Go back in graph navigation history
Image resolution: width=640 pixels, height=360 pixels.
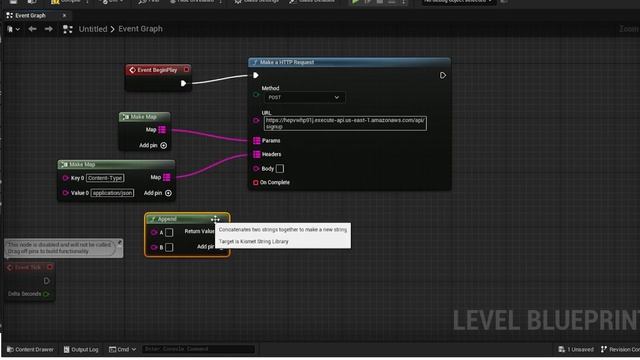pyautogui.click(x=32, y=29)
